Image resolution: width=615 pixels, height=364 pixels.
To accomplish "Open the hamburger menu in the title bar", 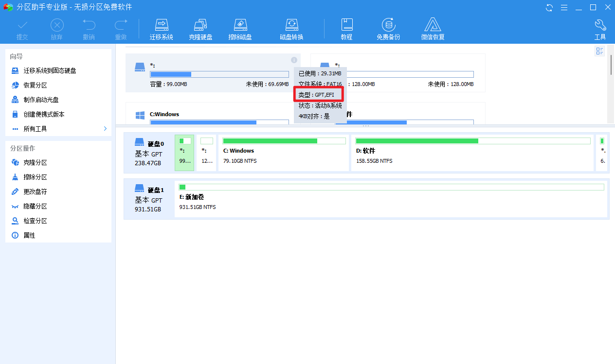I will click(x=565, y=7).
